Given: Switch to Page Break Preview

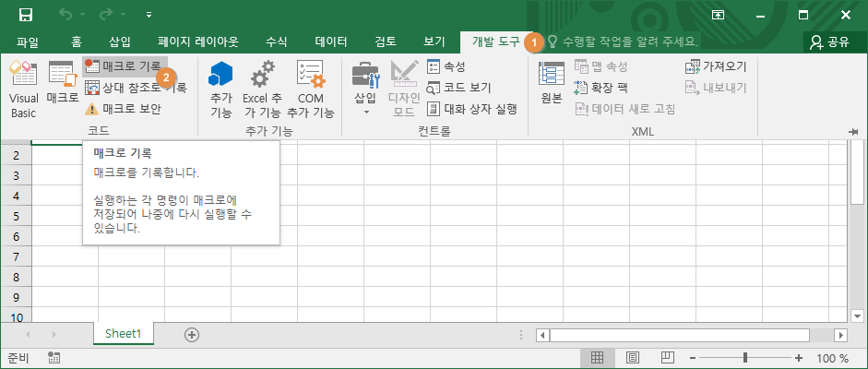Looking at the screenshot, I should (668, 358).
